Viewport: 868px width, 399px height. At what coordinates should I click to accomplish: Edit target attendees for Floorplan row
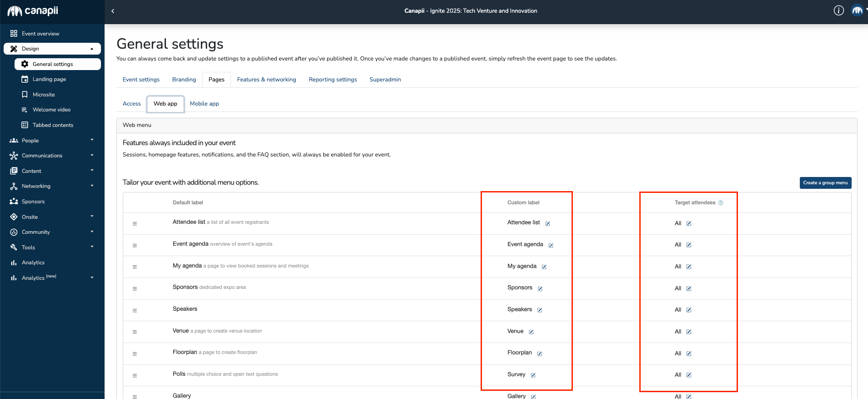(689, 354)
